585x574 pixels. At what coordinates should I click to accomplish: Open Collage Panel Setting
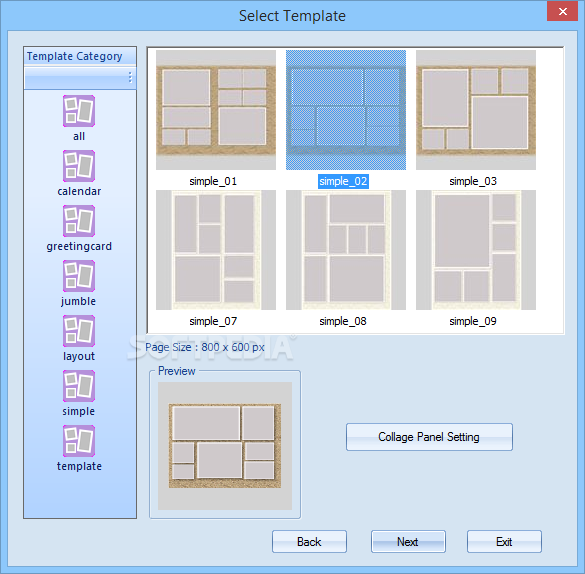pyautogui.click(x=429, y=437)
